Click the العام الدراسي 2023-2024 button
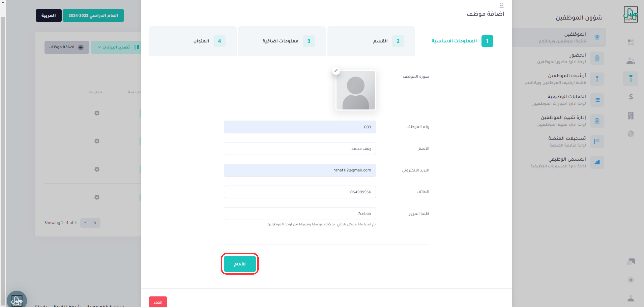644x307 pixels. click(x=93, y=16)
